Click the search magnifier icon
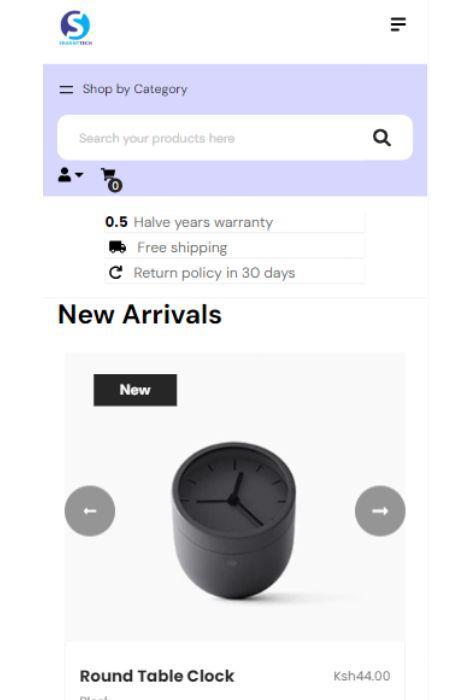The width and height of the screenshot is (466, 700). (382, 138)
